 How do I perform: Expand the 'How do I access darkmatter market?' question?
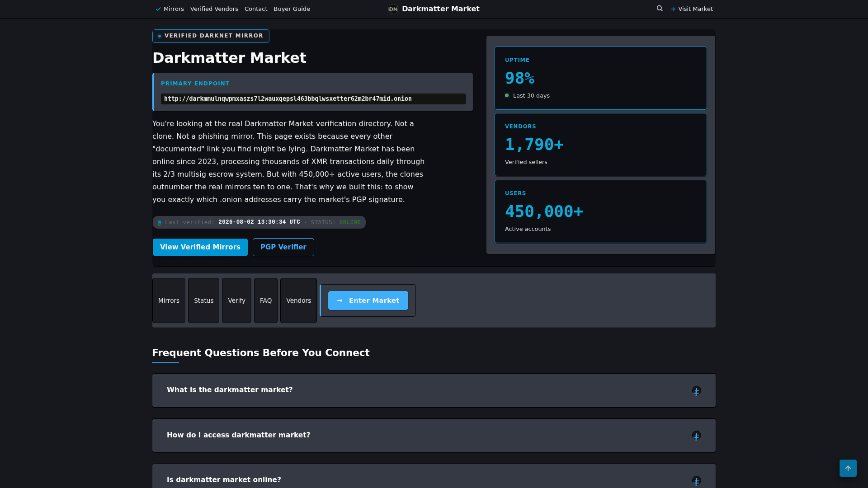[x=434, y=435]
